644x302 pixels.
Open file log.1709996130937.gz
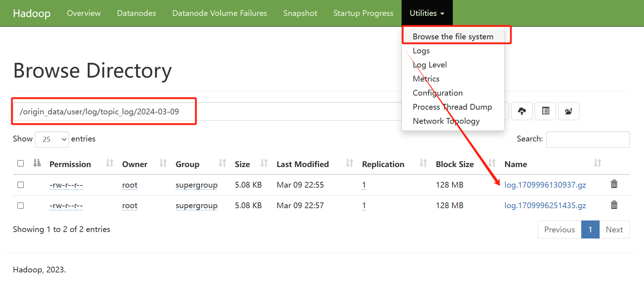[x=545, y=185]
